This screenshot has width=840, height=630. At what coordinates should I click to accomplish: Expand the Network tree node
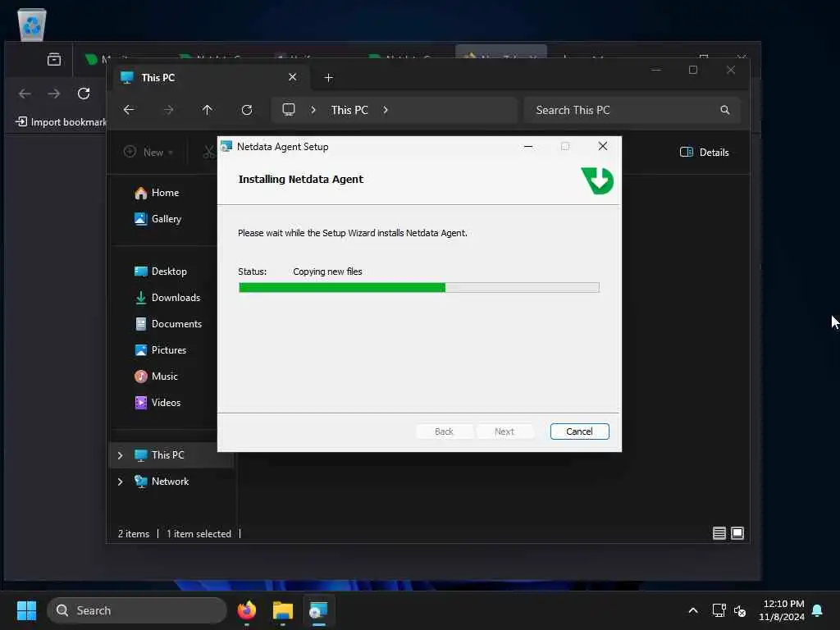(x=120, y=482)
